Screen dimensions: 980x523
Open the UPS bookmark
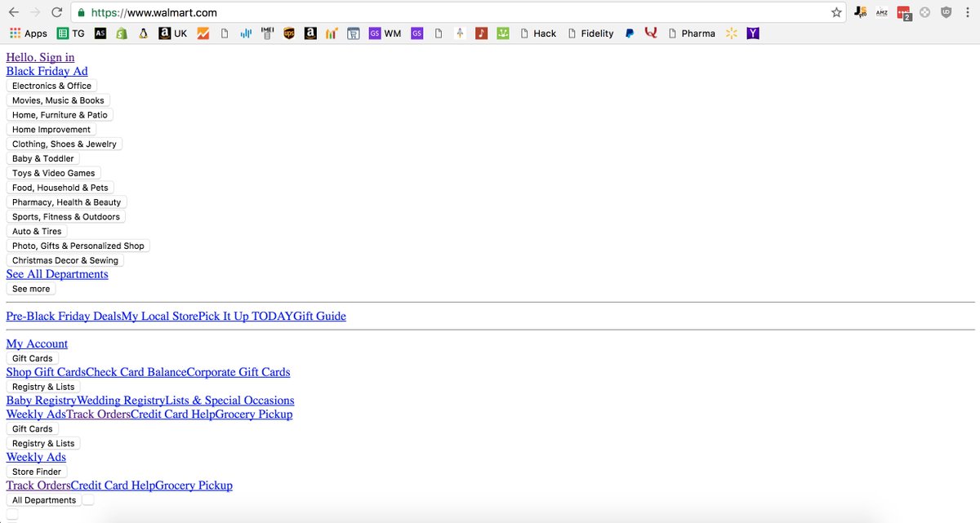click(x=289, y=33)
